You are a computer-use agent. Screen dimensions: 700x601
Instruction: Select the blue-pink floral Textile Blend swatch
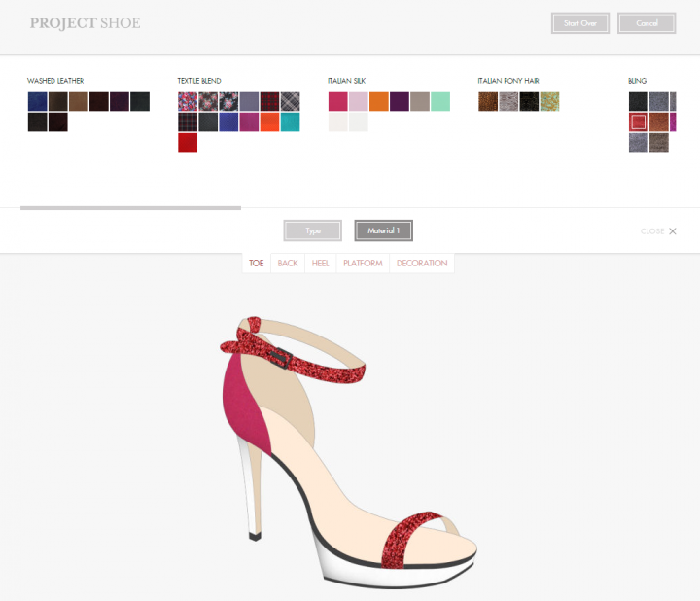(188, 102)
